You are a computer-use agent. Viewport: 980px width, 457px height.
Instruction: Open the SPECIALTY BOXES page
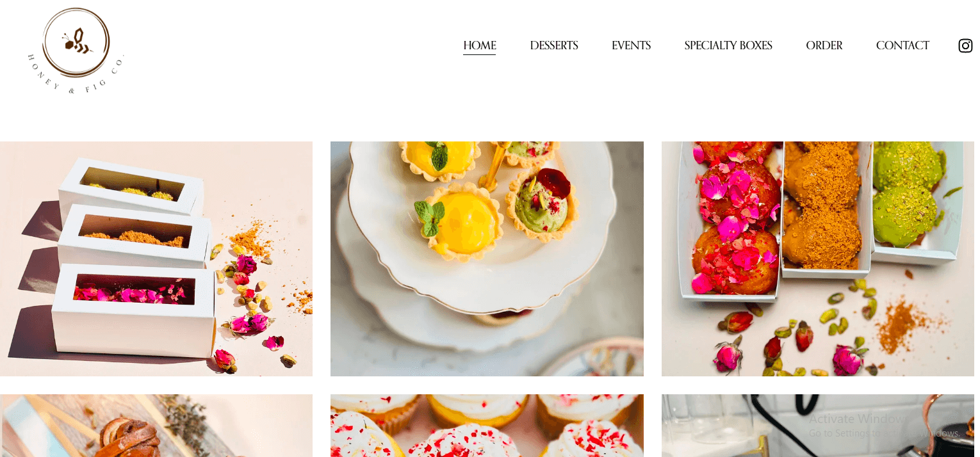728,45
